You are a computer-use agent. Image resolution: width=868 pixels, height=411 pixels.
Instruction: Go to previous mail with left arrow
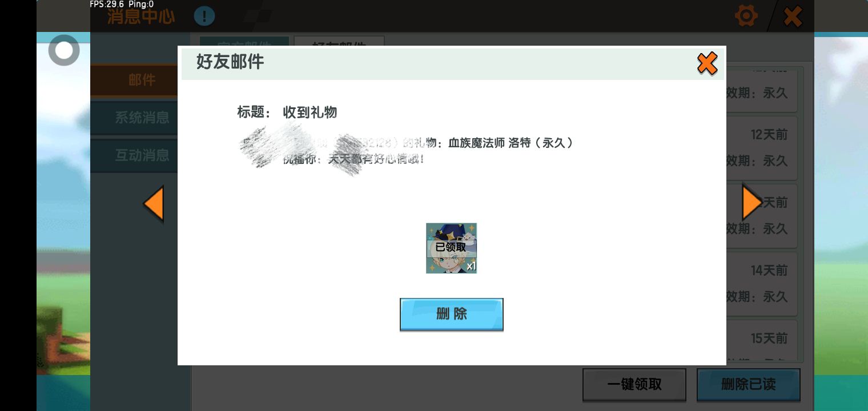coord(154,204)
